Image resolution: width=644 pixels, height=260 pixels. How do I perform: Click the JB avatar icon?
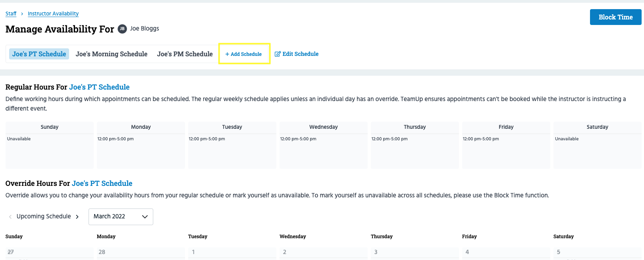point(122,29)
